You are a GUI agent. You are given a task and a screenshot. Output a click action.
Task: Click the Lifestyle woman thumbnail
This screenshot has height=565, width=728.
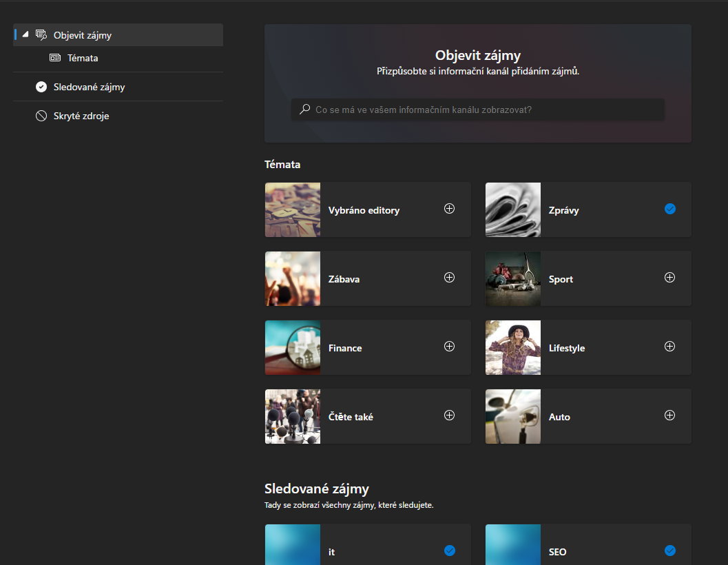(x=513, y=347)
